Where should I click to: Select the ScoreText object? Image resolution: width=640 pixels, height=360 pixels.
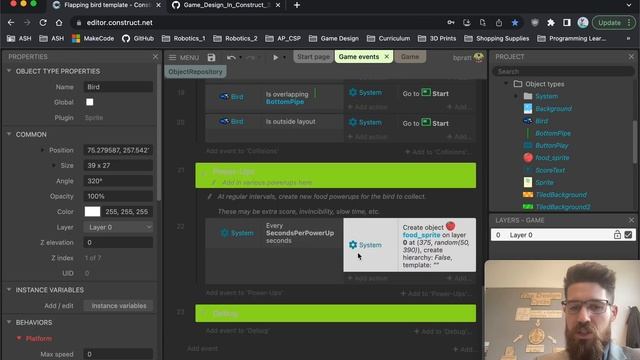pos(550,170)
